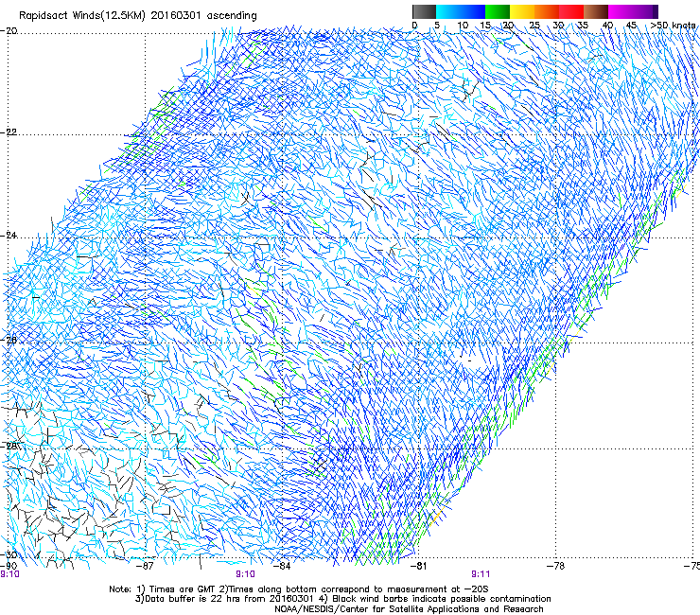Click the '-78' longitude axis label

click(x=555, y=566)
